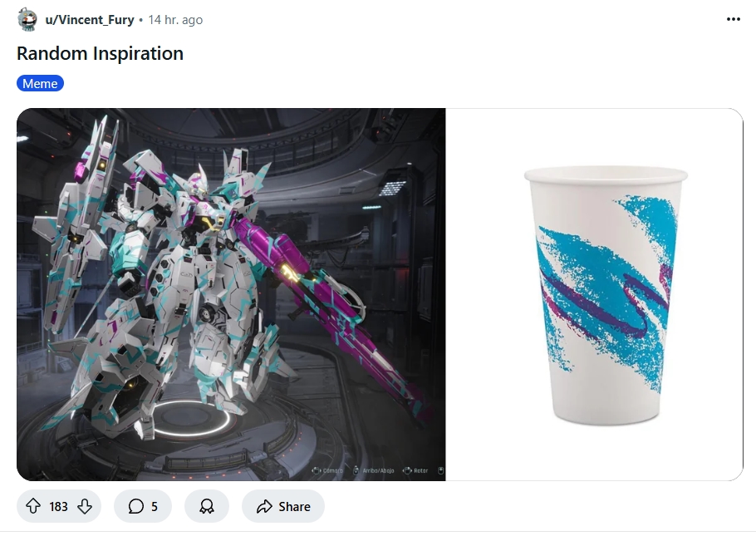View the mech robot screenshot image
The width and height of the screenshot is (756, 536).
coord(231,294)
